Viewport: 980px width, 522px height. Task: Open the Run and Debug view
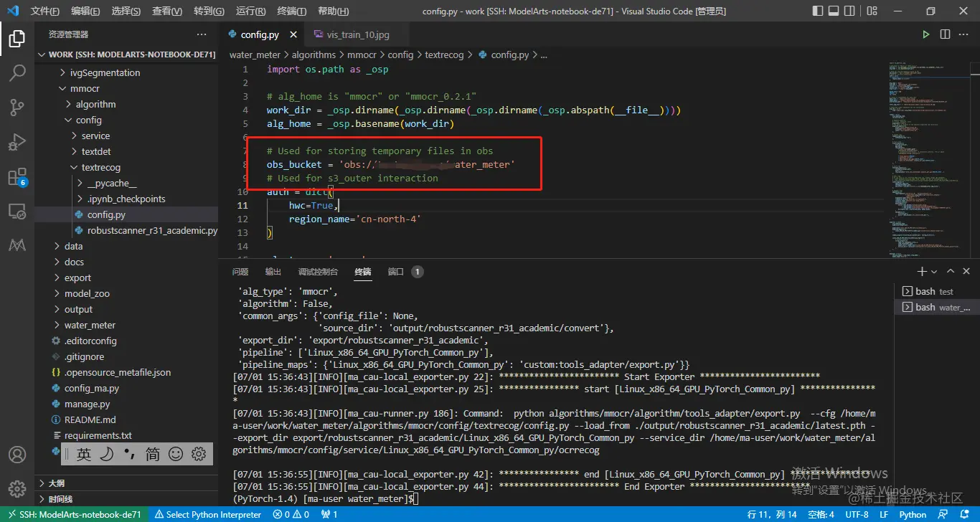[x=17, y=142]
